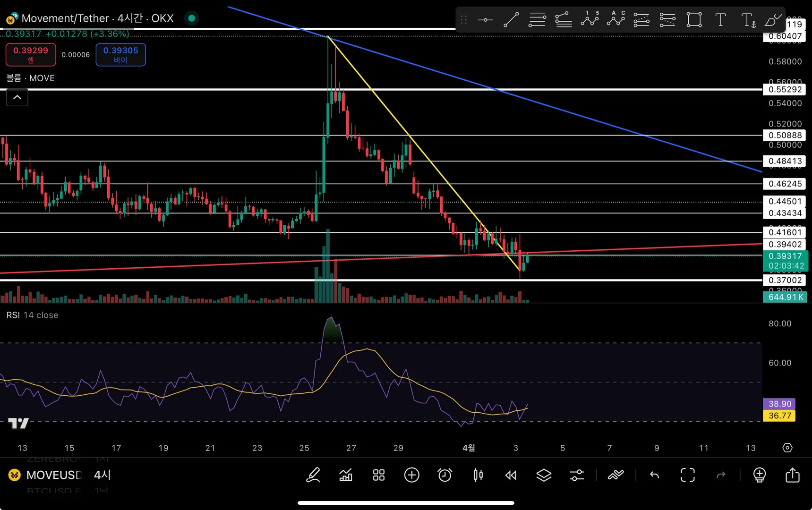Click the 0.46245 price label
The width and height of the screenshot is (812, 510).
coord(785,184)
